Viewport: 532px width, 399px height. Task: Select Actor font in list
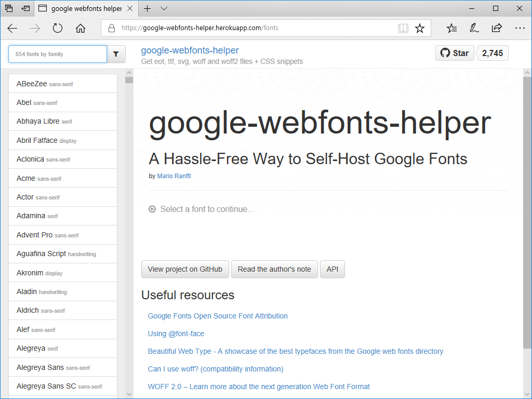[63, 197]
